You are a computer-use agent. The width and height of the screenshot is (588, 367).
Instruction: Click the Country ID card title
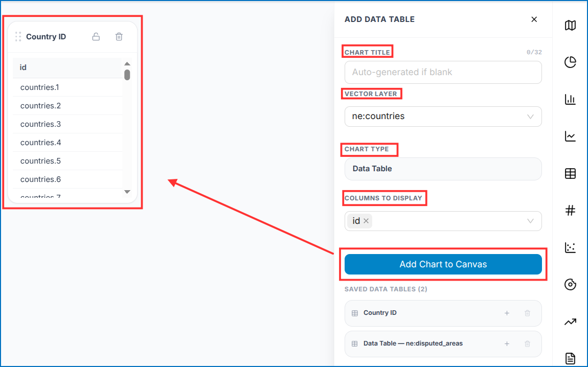(x=46, y=37)
